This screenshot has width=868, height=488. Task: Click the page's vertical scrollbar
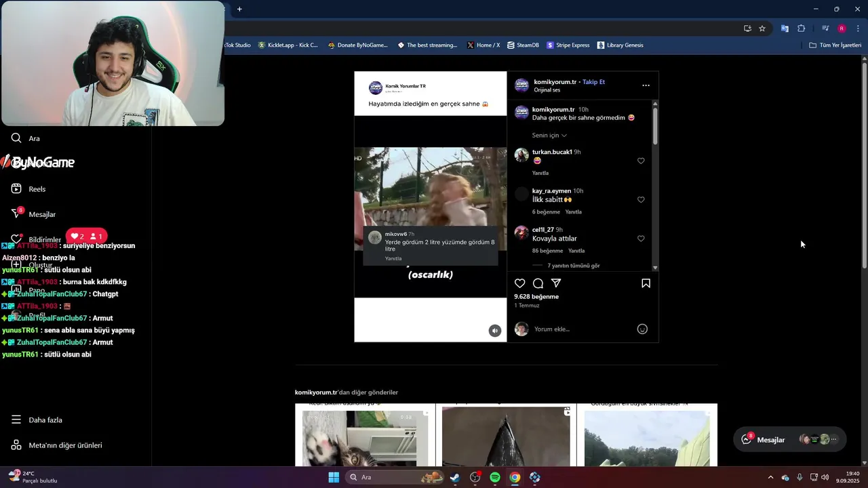click(865, 166)
